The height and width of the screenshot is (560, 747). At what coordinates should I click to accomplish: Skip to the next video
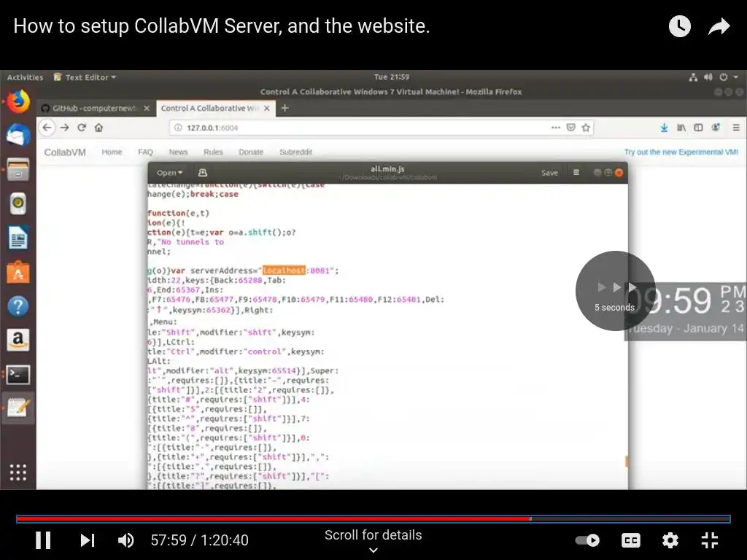(x=88, y=540)
